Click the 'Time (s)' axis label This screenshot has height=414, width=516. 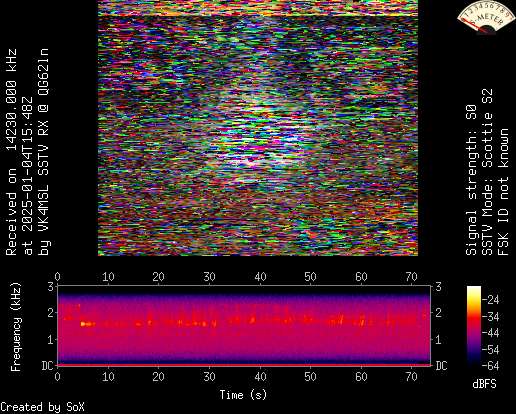(x=243, y=395)
